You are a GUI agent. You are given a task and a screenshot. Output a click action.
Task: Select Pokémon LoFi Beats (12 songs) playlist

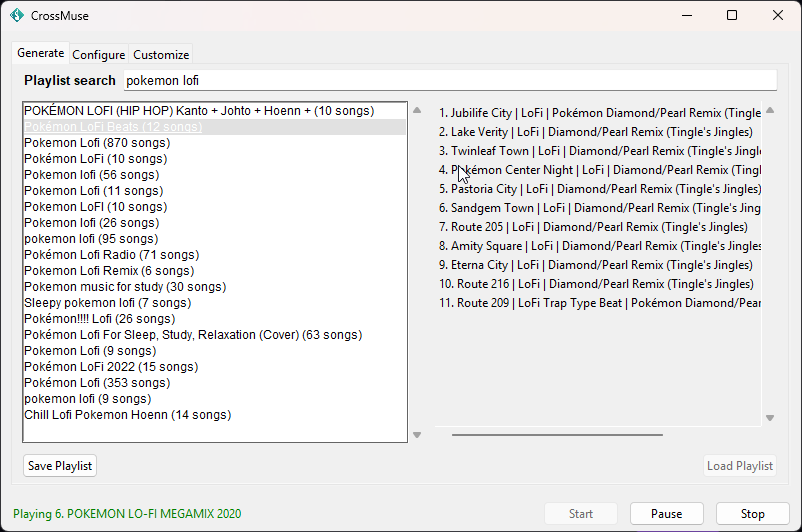click(215, 127)
